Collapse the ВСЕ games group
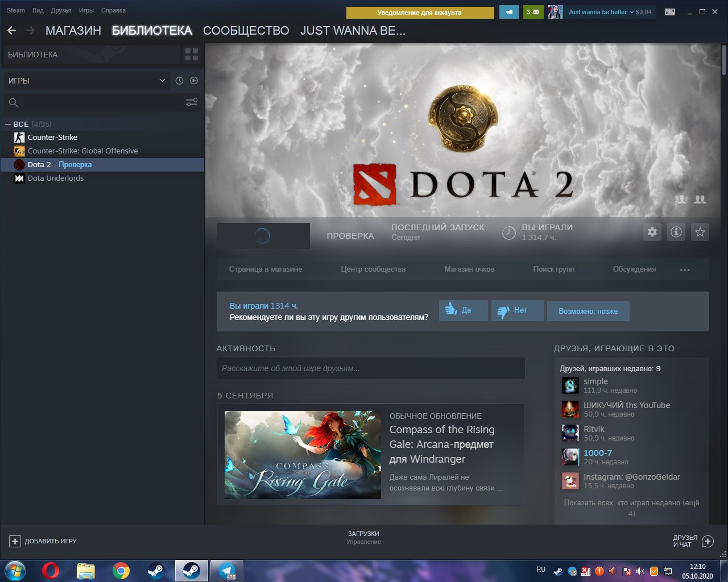 pos(8,124)
